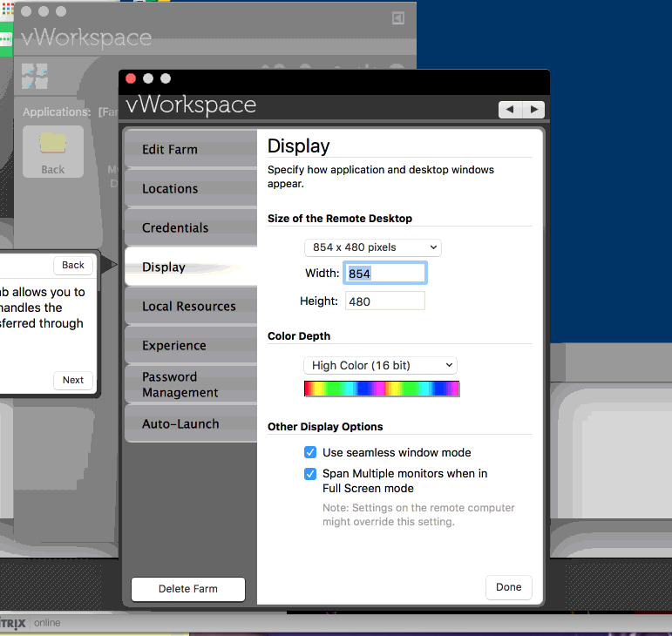672x636 pixels.
Task: Open the Credentials tab
Action: click(x=191, y=227)
